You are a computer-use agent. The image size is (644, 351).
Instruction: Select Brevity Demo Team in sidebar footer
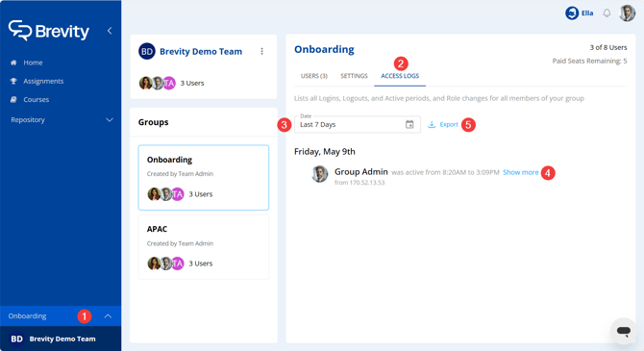pyautogui.click(x=61, y=338)
